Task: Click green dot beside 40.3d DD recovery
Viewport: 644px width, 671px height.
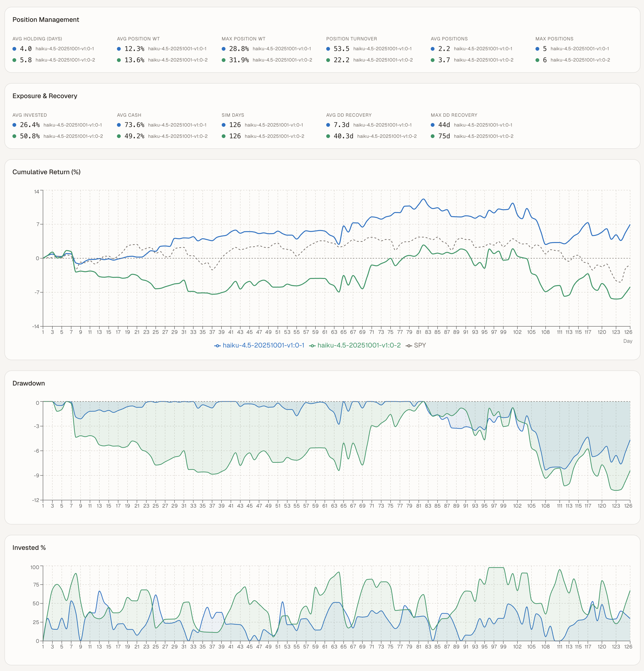Action: 328,136
